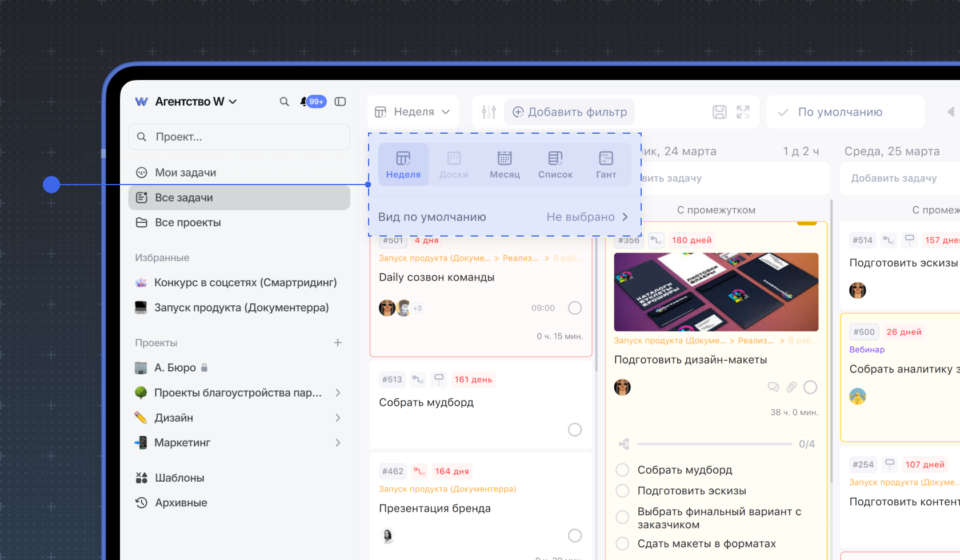The height and width of the screenshot is (560, 960).
Task: Click the Проект... search input field
Action: (x=240, y=137)
